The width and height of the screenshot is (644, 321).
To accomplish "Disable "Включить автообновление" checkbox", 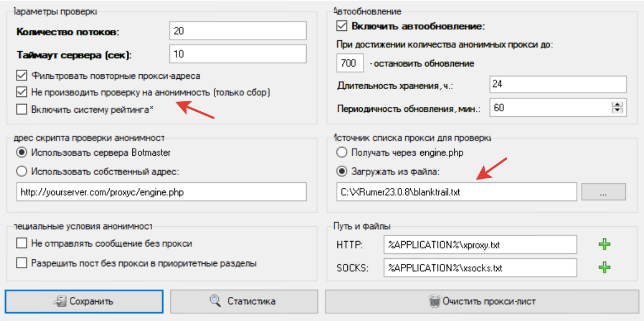I will [342, 26].
